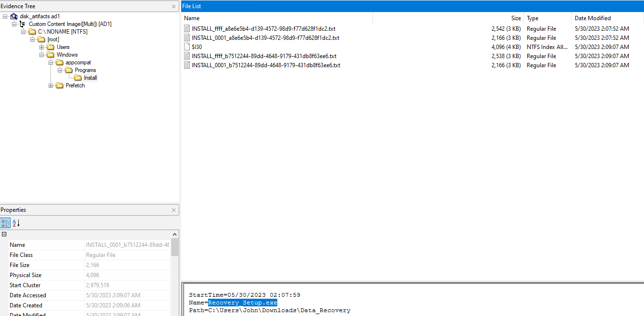Image resolution: width=644 pixels, height=316 pixels.
Task: Click the Install folder icon in tree
Action: 78,78
